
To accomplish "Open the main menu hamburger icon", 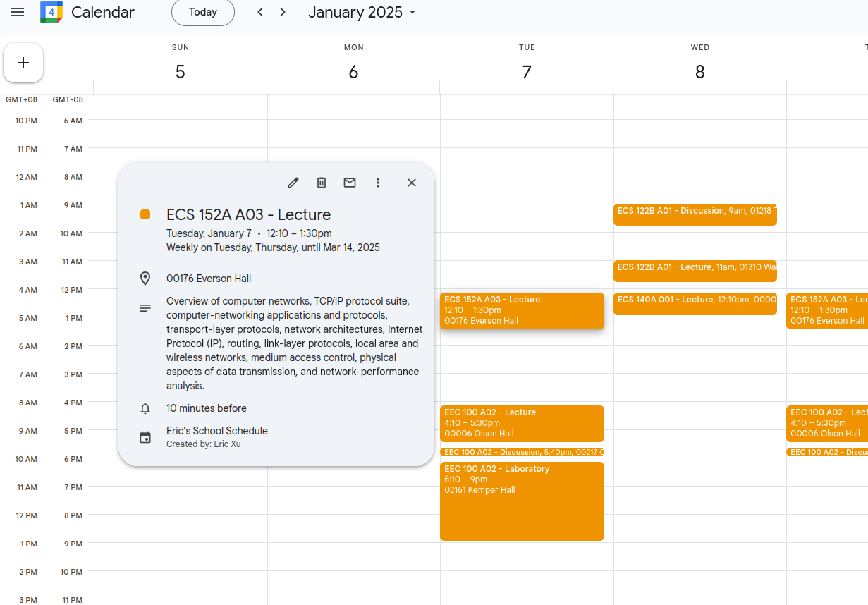I will [18, 12].
